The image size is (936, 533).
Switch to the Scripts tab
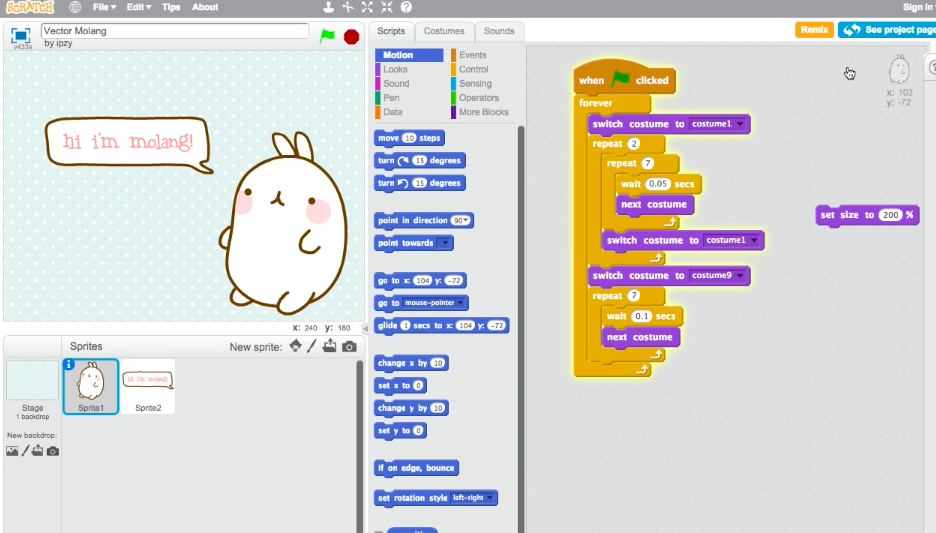(x=391, y=31)
